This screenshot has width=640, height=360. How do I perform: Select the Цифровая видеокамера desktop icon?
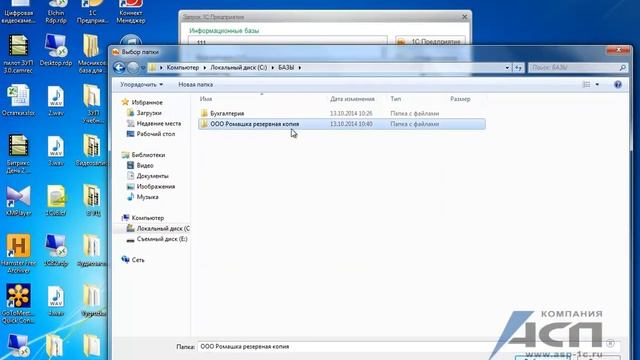(x=18, y=11)
